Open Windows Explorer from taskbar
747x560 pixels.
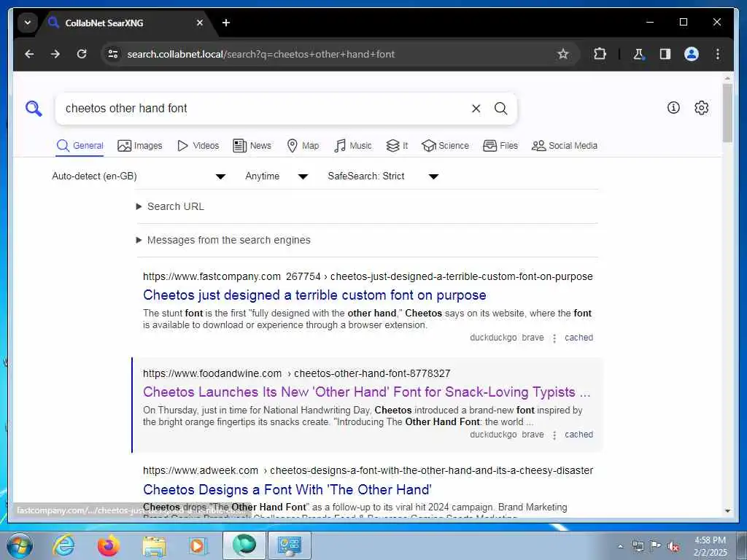pyautogui.click(x=154, y=545)
